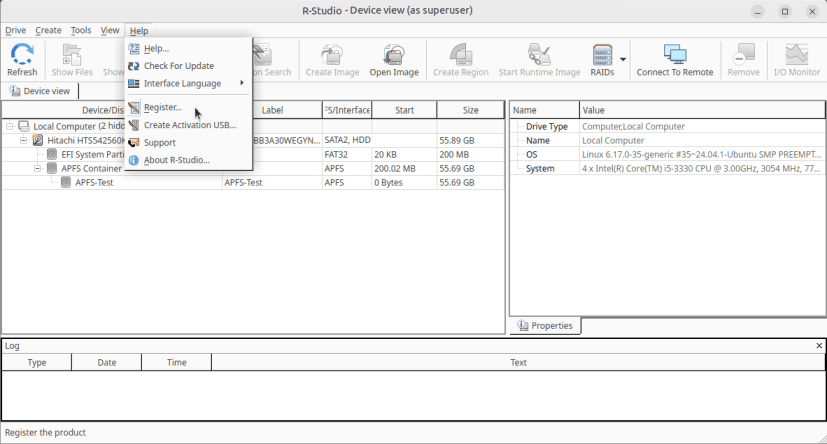Click the Remove toolbar icon
This screenshot has width=827, height=444.
click(743, 54)
